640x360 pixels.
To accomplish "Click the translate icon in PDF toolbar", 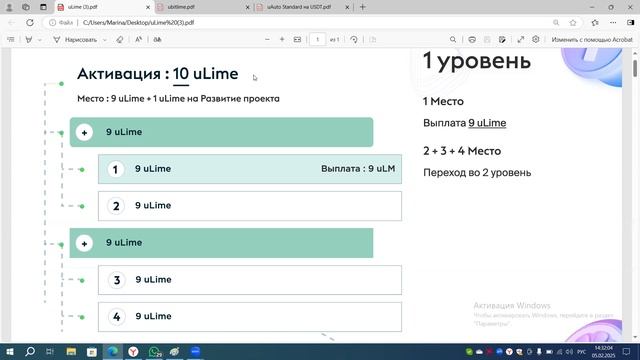I will 157,40.
